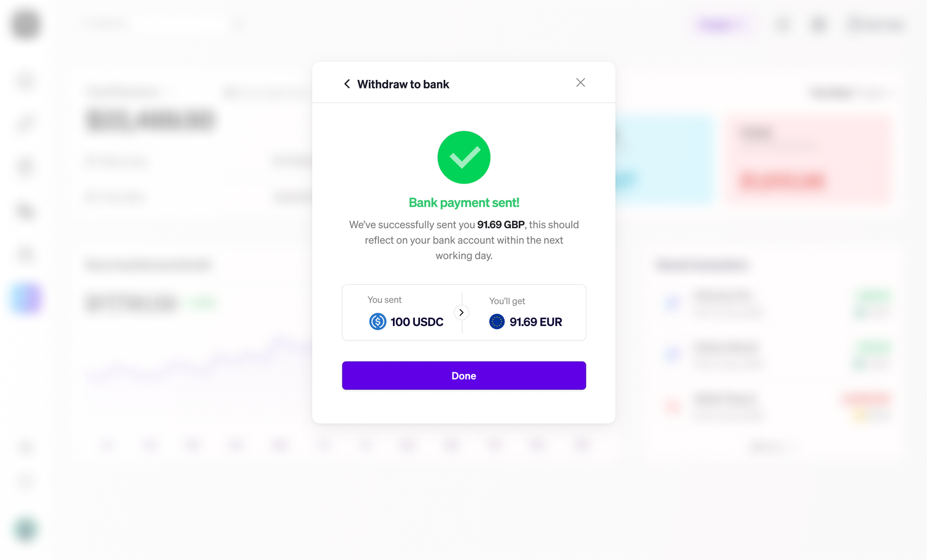Click the You sent label
Screen dimensions: 927x560
point(385,300)
